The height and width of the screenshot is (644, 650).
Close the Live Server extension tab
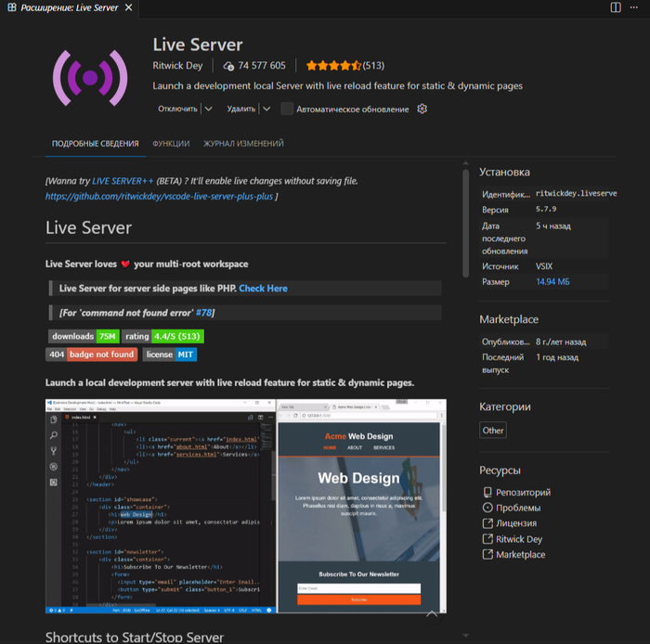pos(129,7)
